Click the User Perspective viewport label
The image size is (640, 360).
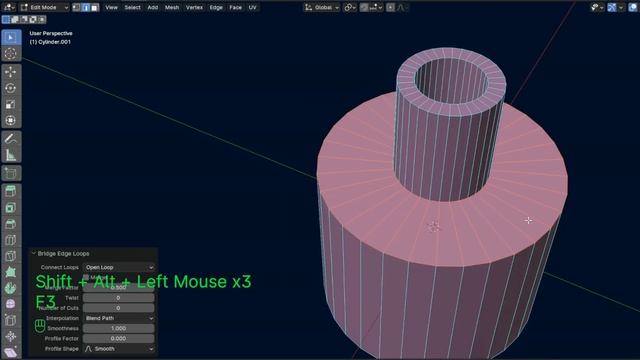coord(51,33)
